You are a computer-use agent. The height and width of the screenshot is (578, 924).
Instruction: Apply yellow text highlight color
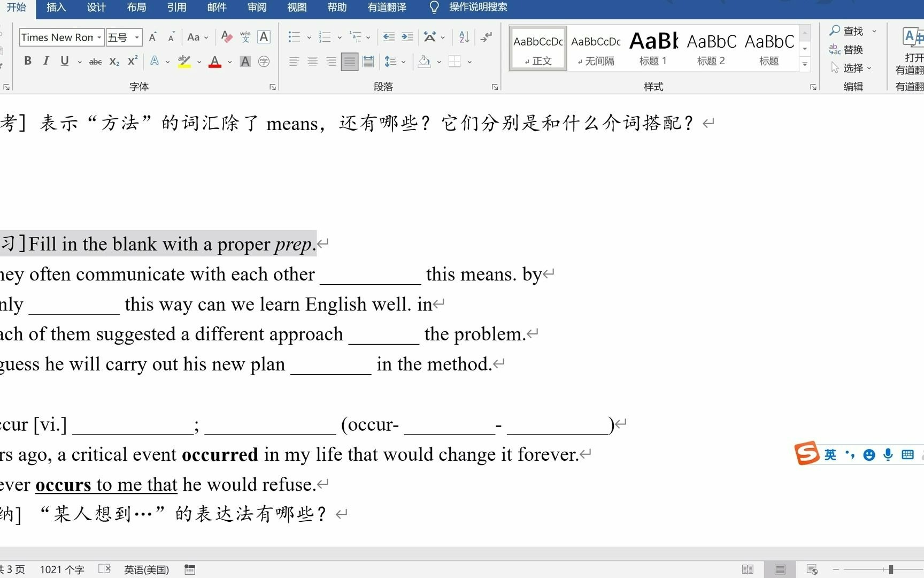pos(184,61)
